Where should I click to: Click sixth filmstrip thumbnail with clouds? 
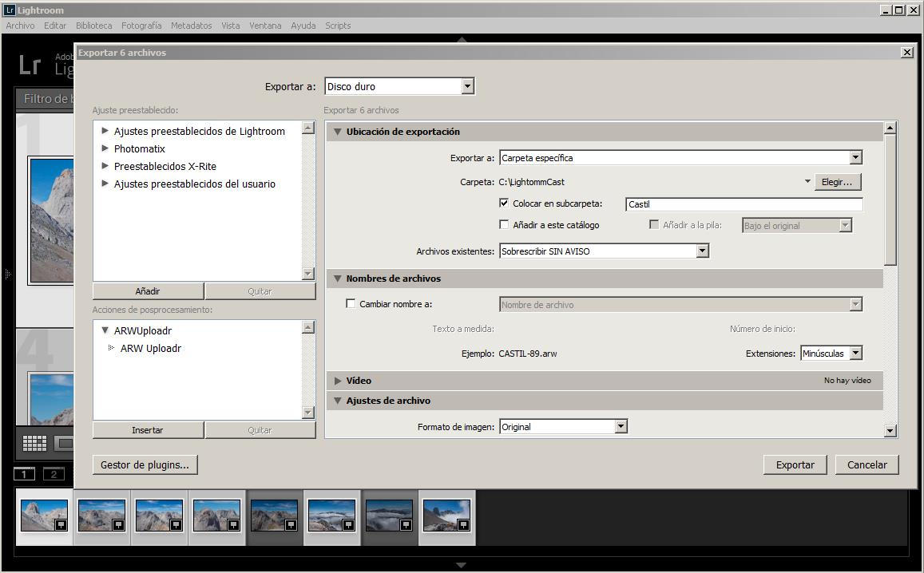click(331, 516)
